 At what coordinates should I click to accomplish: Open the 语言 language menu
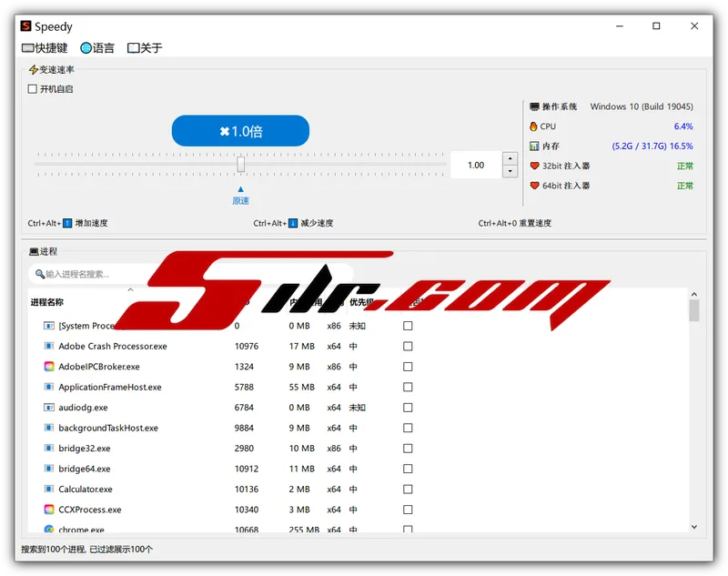click(97, 48)
